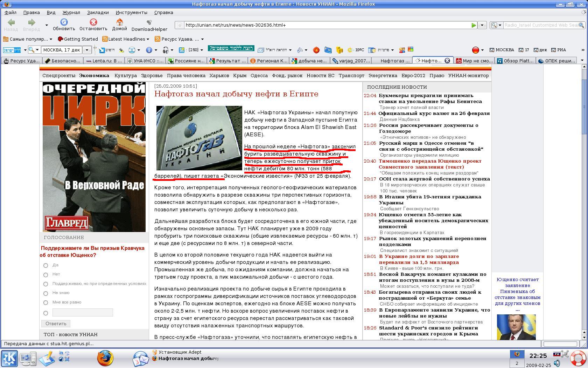The image size is (588, 368).
Task: Select the 'Да' poll radio button
Action: 45,265
